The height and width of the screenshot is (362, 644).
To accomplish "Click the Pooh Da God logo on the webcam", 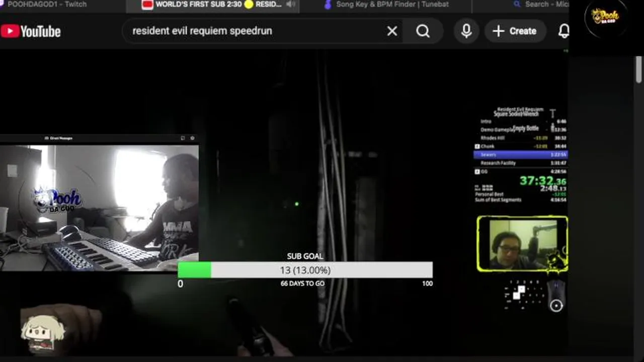I will click(58, 200).
